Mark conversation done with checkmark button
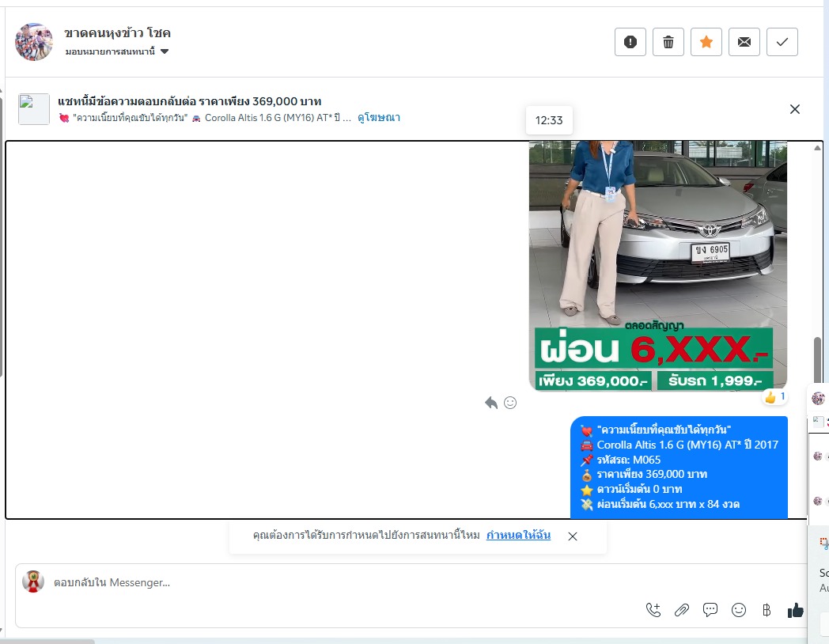829x644 pixels. (x=782, y=42)
